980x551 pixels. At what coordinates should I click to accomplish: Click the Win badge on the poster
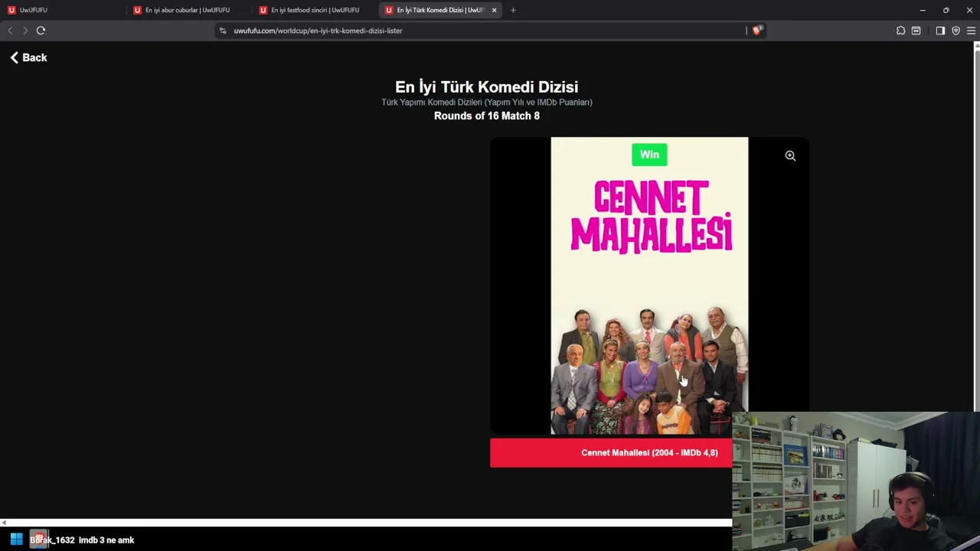point(649,155)
